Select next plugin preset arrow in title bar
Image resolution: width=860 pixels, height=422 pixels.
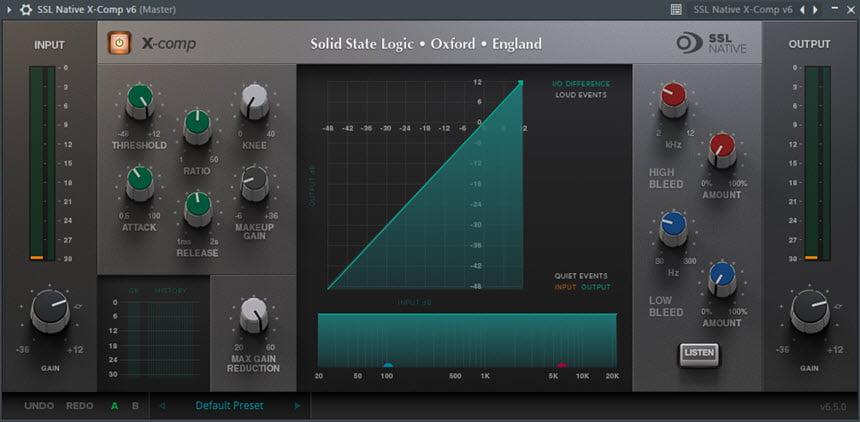(x=815, y=9)
